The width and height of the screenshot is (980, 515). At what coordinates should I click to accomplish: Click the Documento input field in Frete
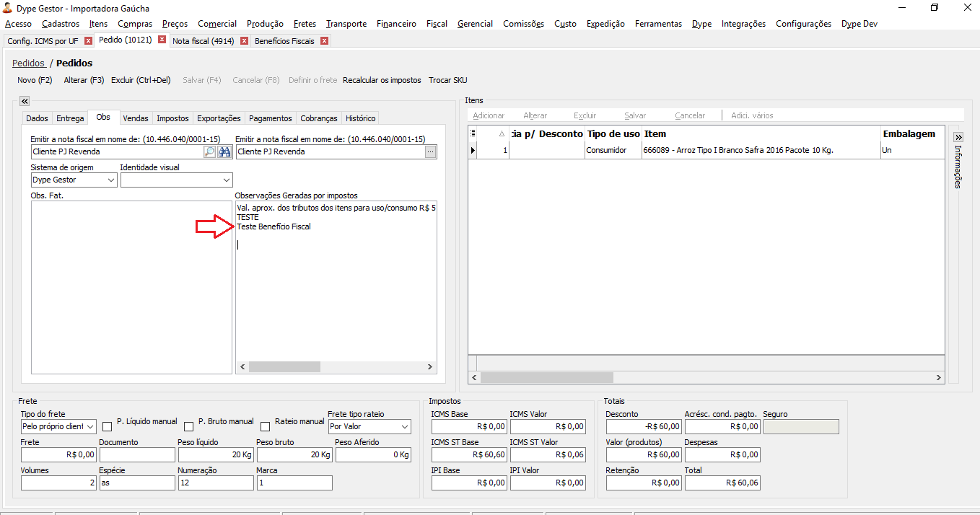point(137,455)
